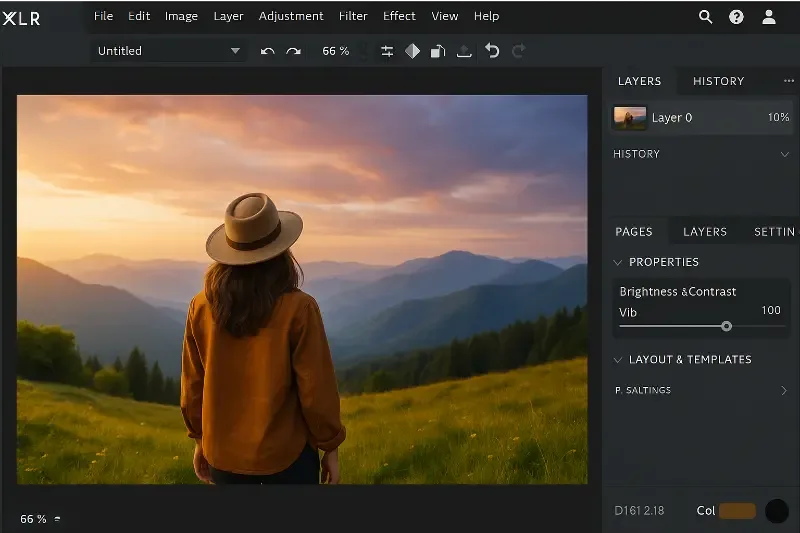Open the File menu
800x533 pixels.
pos(103,16)
